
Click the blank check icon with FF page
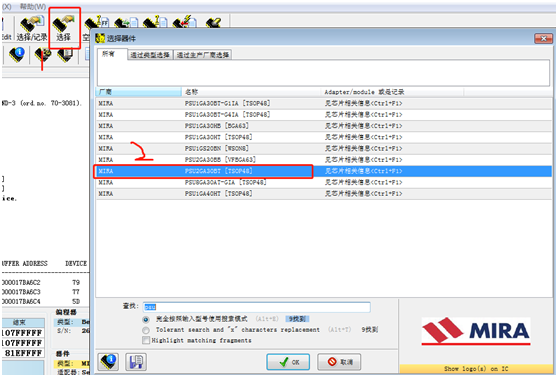point(96,22)
